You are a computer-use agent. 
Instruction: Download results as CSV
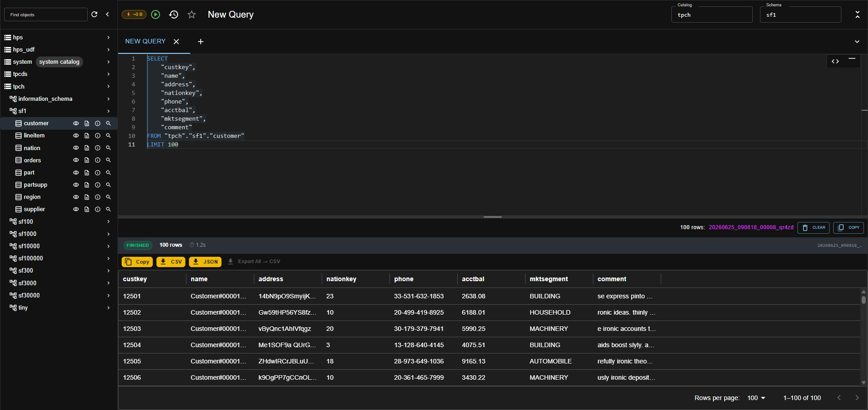(x=171, y=262)
